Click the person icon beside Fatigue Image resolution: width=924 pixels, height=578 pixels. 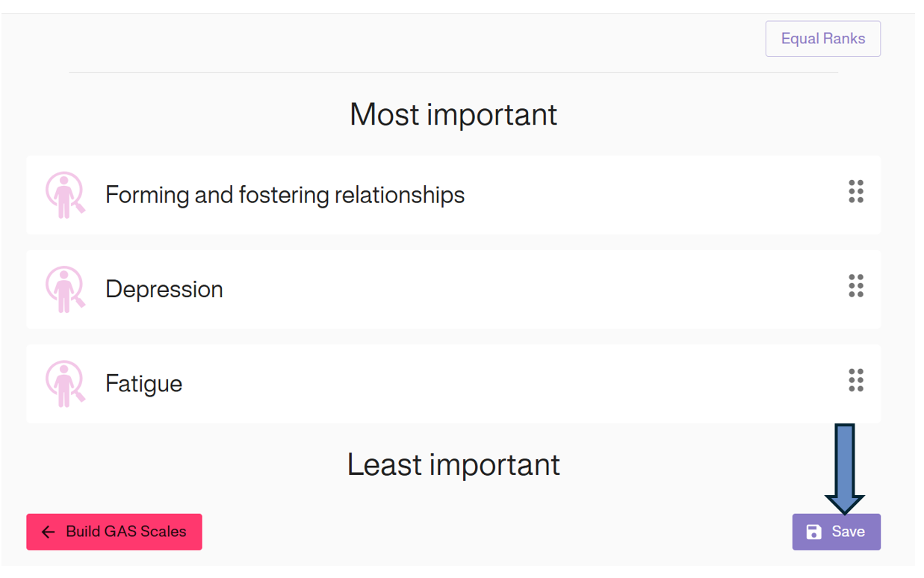(x=65, y=384)
